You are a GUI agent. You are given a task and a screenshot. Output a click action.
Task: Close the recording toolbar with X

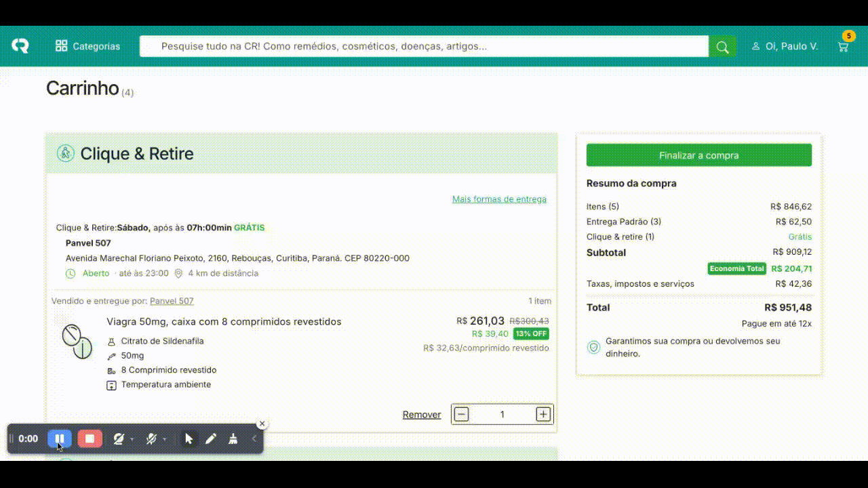coord(262,424)
